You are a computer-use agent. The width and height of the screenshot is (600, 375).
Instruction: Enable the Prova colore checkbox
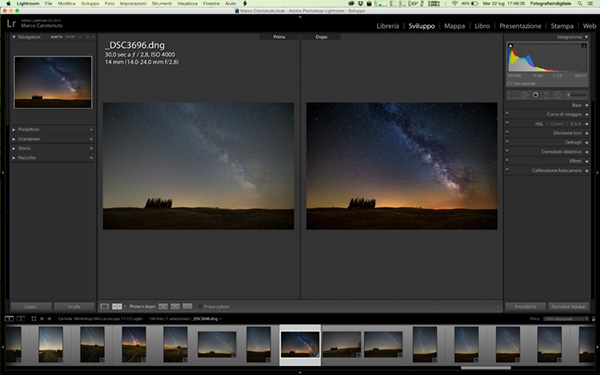tap(200, 307)
